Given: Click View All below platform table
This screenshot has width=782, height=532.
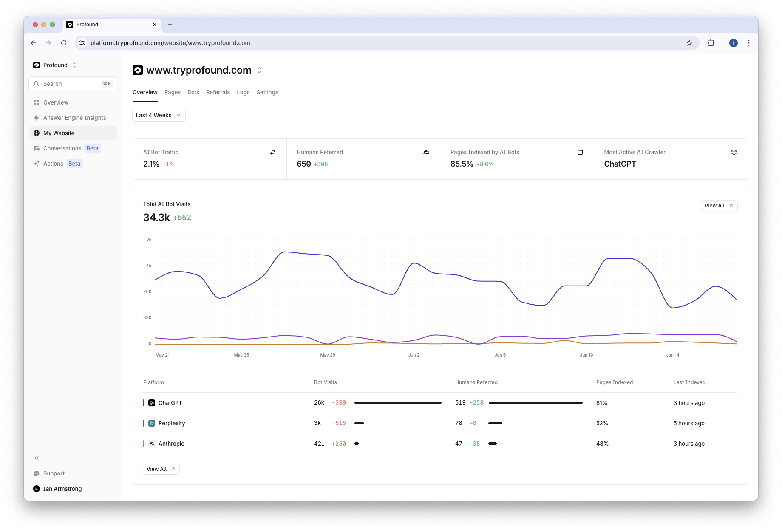Looking at the screenshot, I should pos(161,469).
